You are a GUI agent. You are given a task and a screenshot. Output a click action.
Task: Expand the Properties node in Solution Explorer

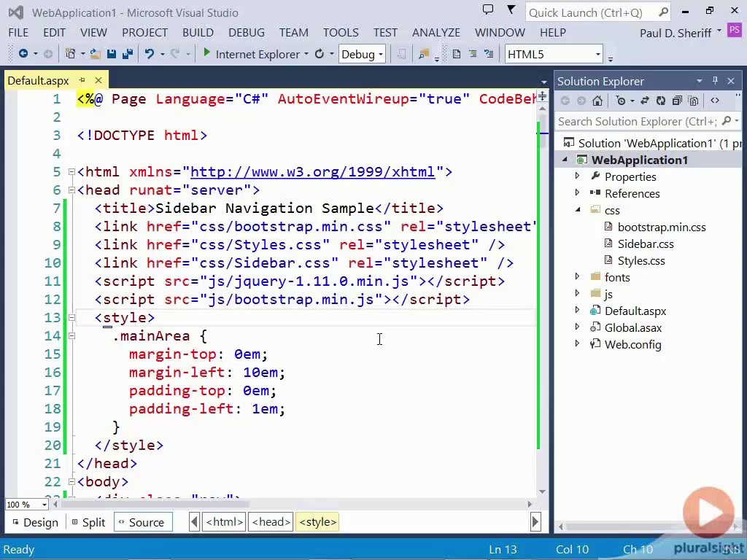[578, 176]
